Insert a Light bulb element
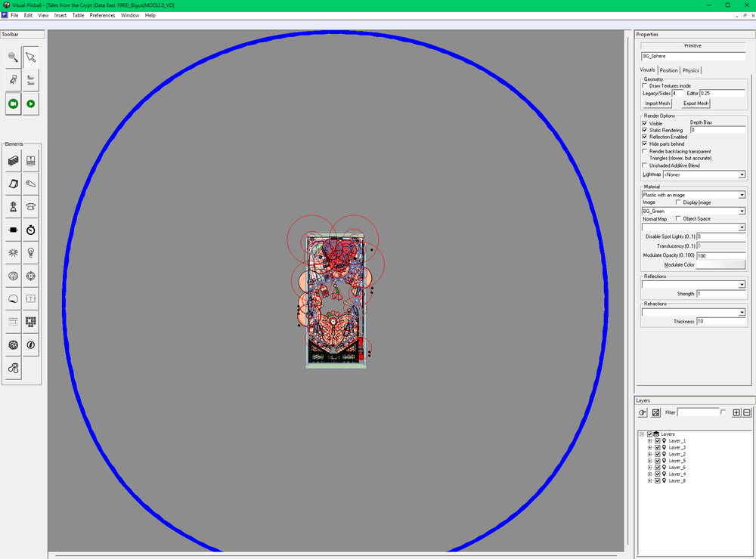756x559 pixels. (30, 252)
